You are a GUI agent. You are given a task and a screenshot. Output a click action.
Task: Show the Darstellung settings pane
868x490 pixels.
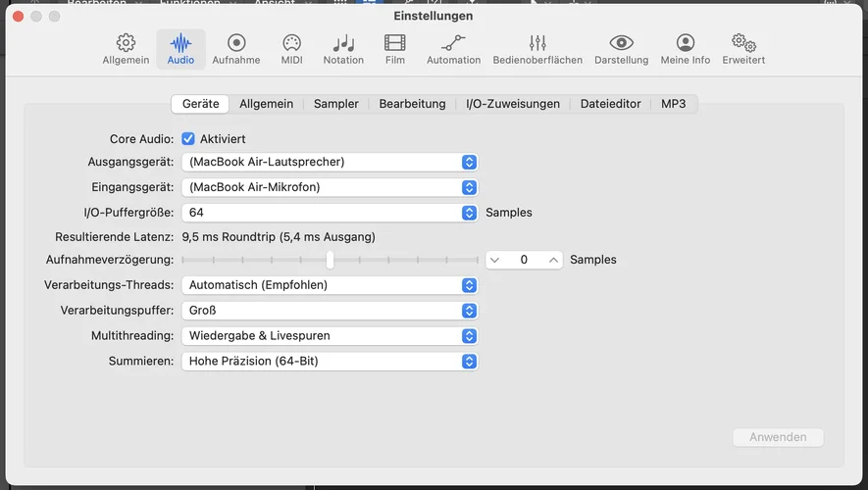[x=621, y=49]
